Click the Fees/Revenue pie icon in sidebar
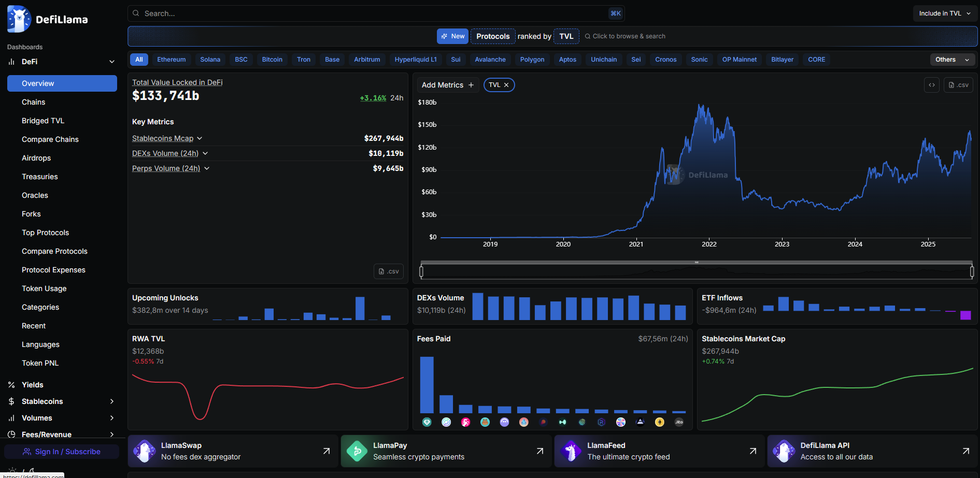This screenshot has height=478, width=980. (11, 434)
